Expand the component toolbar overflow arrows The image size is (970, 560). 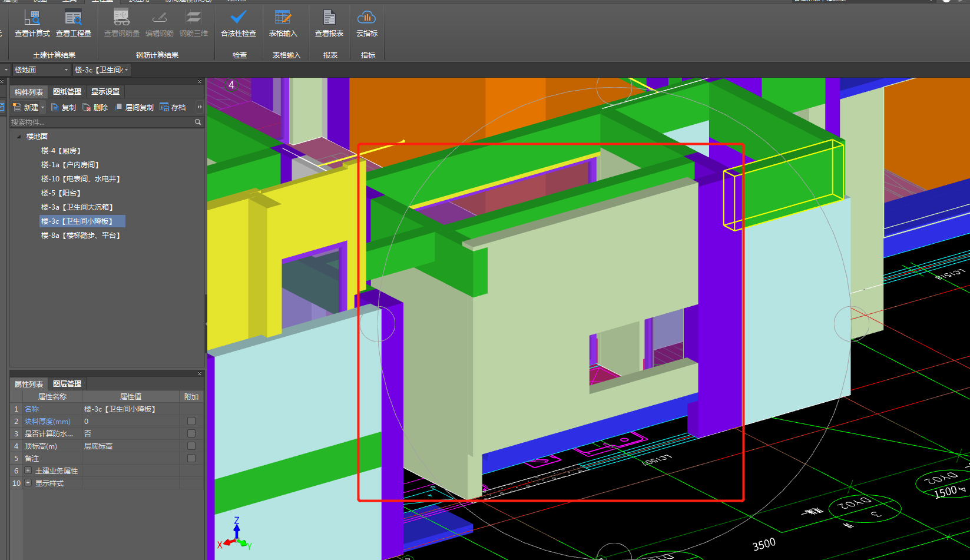pos(200,107)
